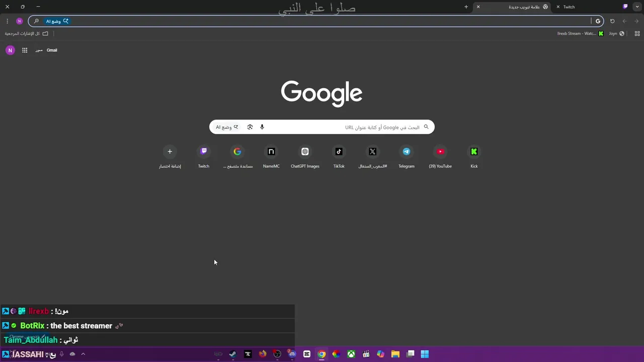This screenshot has width=644, height=362.
Task: Reload the page
Action: (612, 21)
